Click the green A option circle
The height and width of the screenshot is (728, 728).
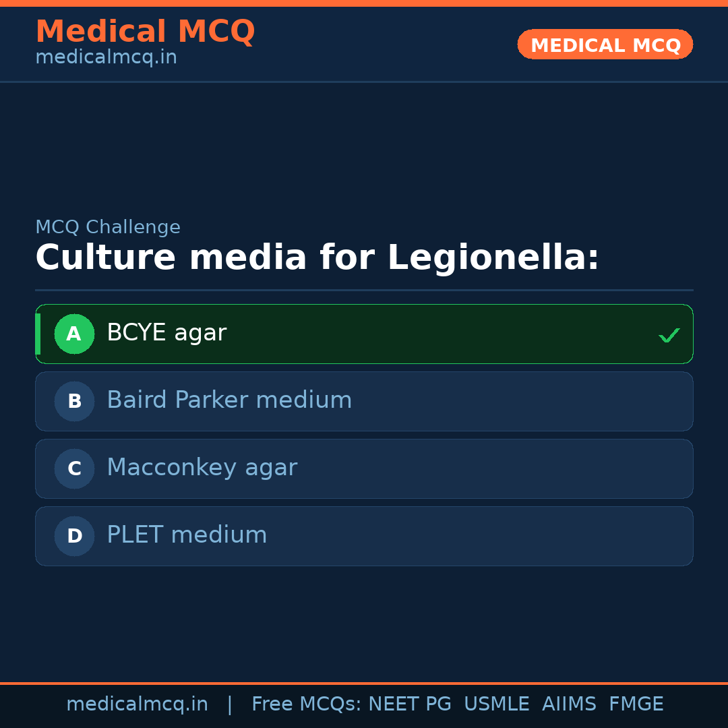pos(74,334)
